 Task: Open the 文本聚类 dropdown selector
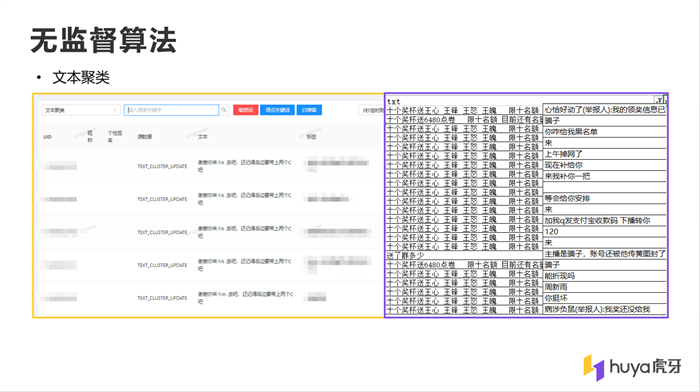pyautogui.click(x=80, y=110)
